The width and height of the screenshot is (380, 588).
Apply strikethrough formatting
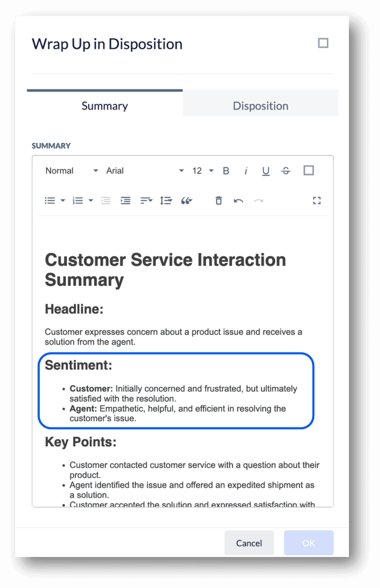(x=286, y=171)
